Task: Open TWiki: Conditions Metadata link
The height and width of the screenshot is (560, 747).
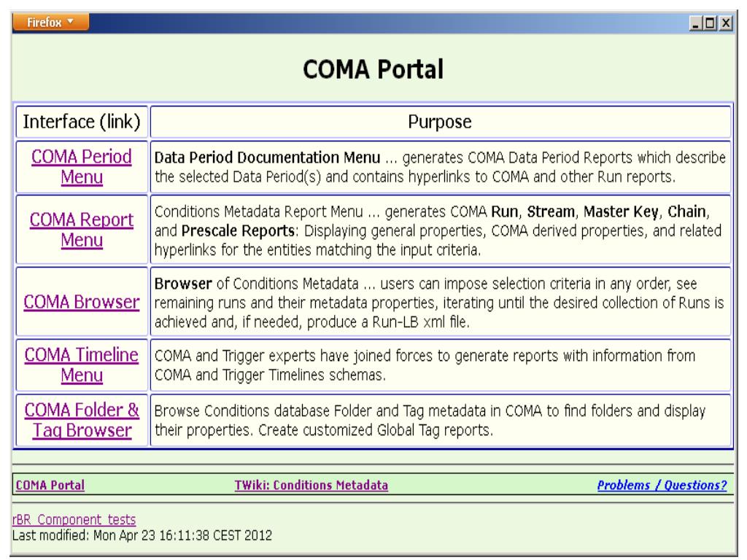Action: click(x=311, y=485)
